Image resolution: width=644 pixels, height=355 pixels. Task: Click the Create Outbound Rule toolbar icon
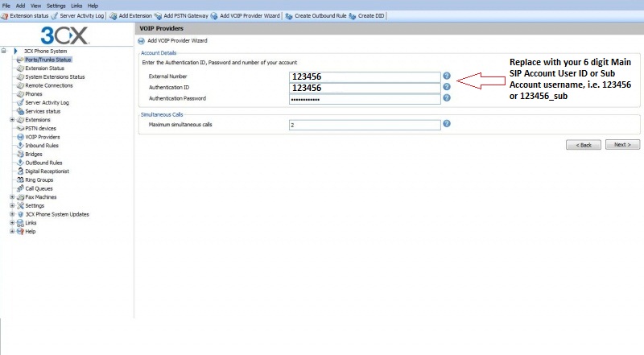[289, 15]
